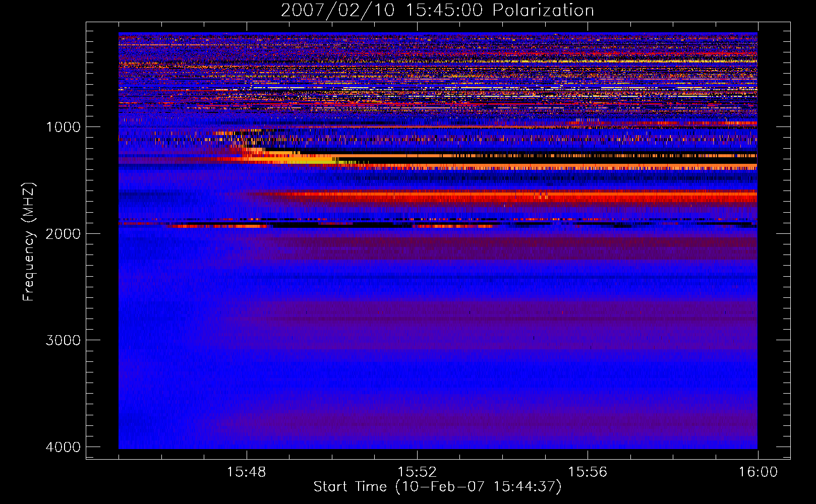Select the 2000 frequency tick label
The width and height of the screenshot is (816, 504).
[x=63, y=233]
